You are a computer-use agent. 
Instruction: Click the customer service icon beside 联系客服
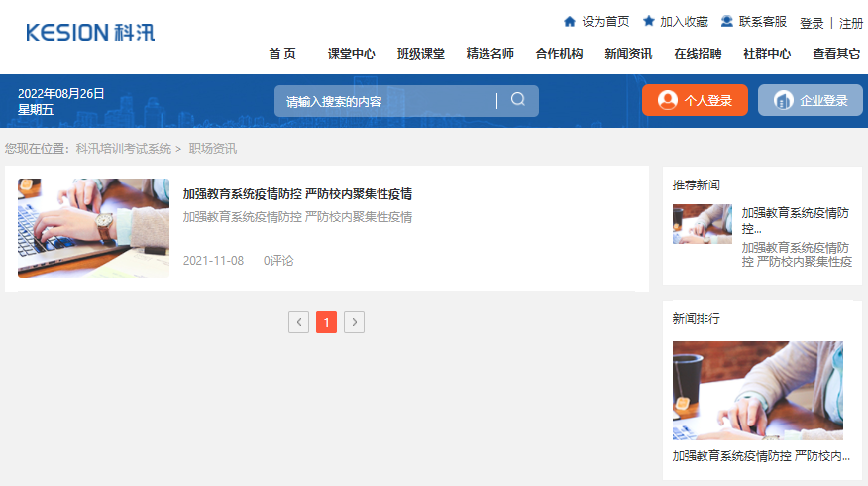point(727,21)
